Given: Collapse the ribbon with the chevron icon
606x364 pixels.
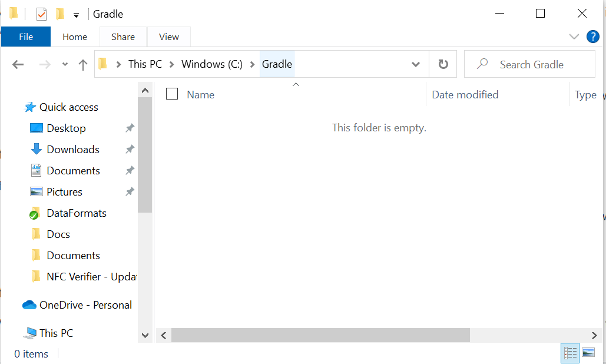Looking at the screenshot, I should click(574, 37).
